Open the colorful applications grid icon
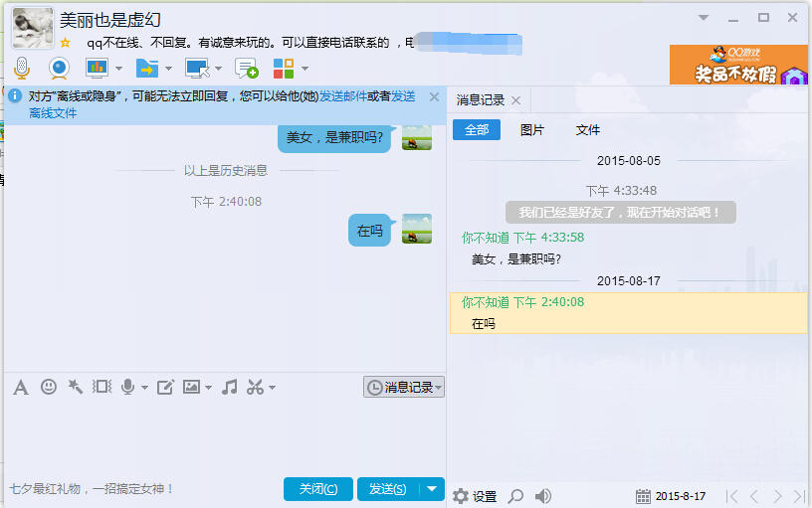The height and width of the screenshot is (508, 812). click(x=284, y=68)
